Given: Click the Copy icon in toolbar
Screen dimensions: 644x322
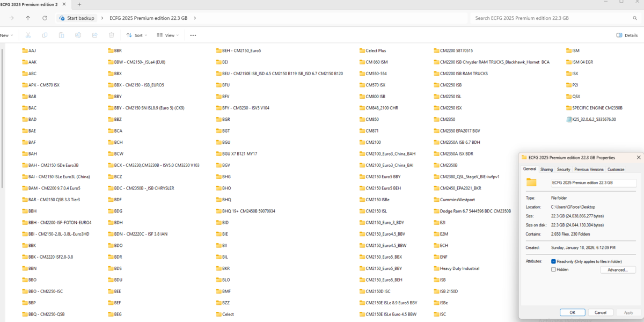Looking at the screenshot, I should click(x=45, y=35).
